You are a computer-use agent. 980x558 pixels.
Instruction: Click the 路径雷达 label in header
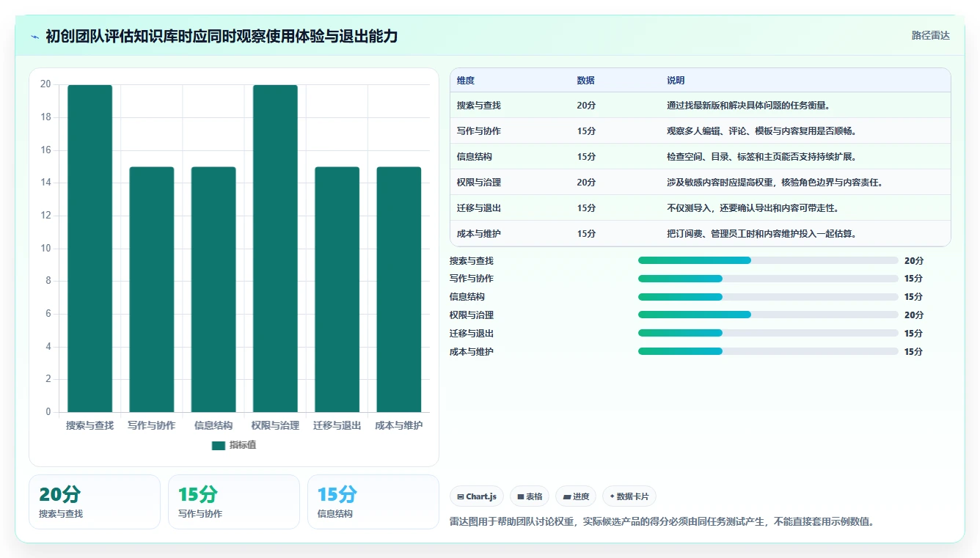[931, 35]
